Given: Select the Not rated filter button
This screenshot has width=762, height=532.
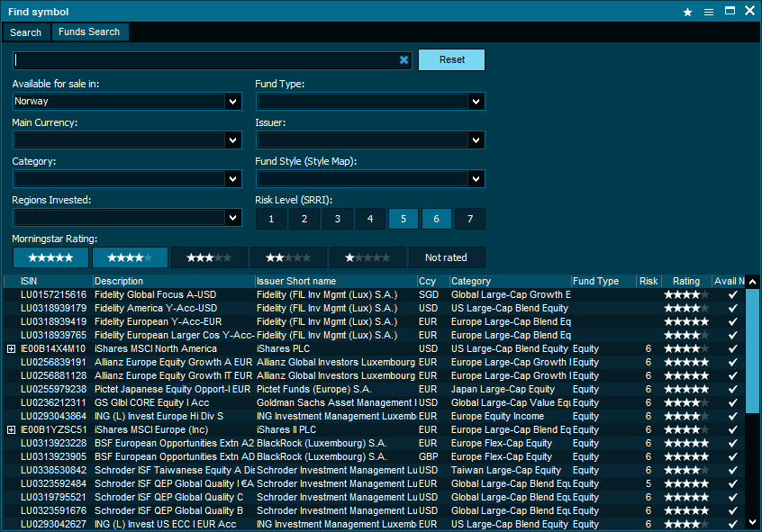Looking at the screenshot, I should coord(447,257).
